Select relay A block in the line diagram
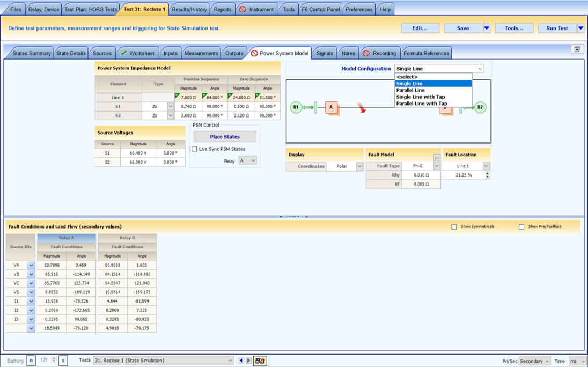Image resolution: width=588 pixels, height=367 pixels. point(331,107)
